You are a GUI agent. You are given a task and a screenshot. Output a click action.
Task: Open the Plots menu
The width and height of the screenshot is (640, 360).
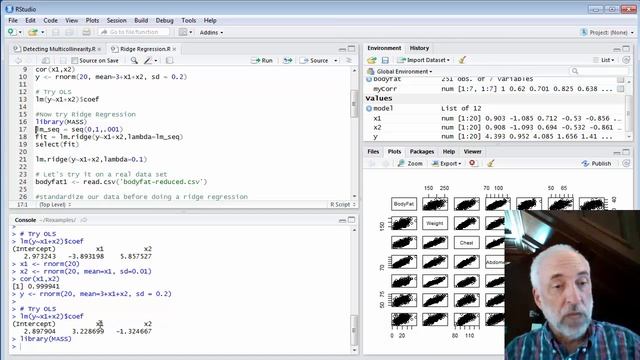(92, 20)
